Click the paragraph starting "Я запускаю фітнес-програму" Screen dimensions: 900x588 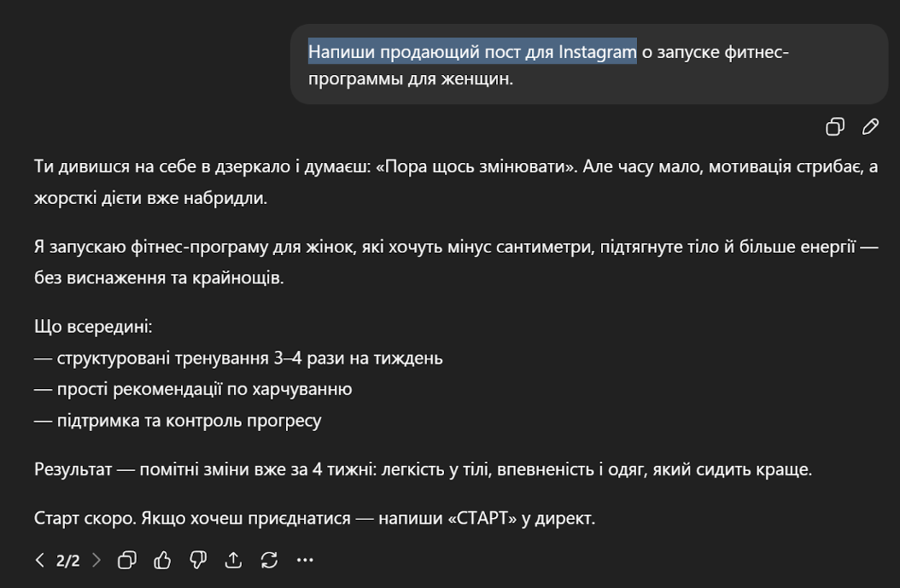[455, 263]
